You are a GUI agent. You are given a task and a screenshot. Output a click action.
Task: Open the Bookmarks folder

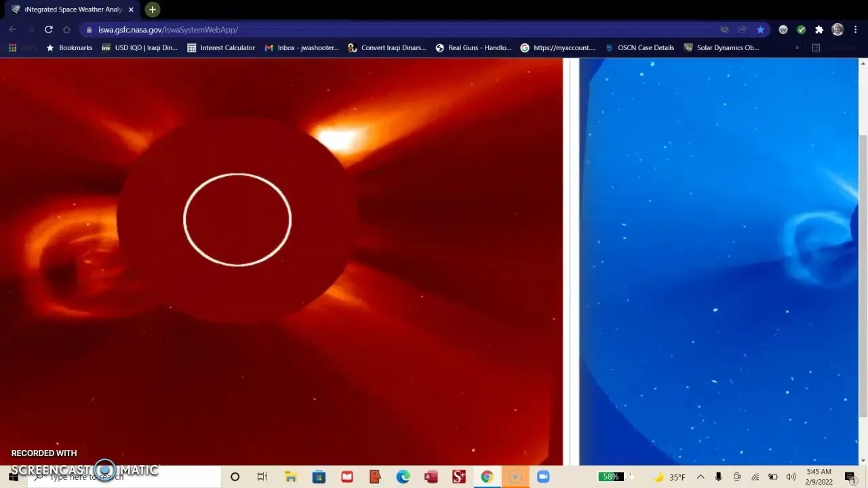tap(69, 48)
